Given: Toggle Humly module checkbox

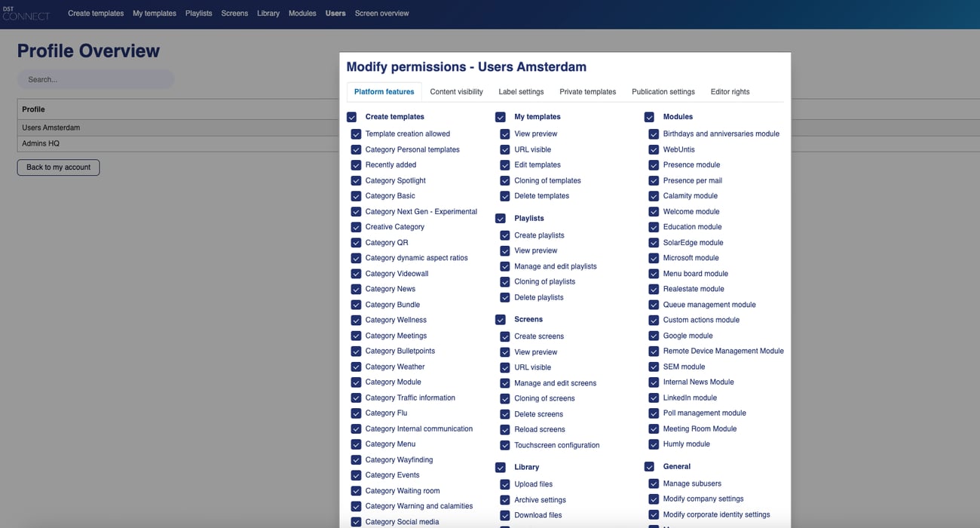Looking at the screenshot, I should [654, 444].
